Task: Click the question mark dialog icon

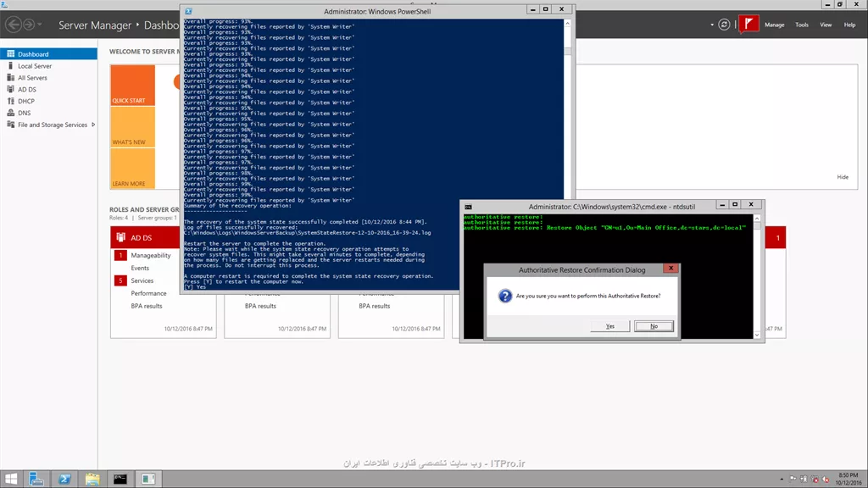Action: (505, 296)
